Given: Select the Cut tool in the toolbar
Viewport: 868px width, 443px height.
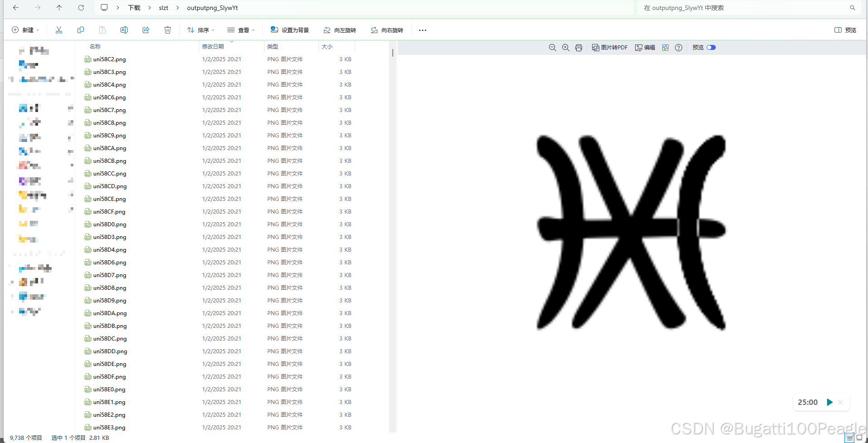Looking at the screenshot, I should (x=58, y=30).
